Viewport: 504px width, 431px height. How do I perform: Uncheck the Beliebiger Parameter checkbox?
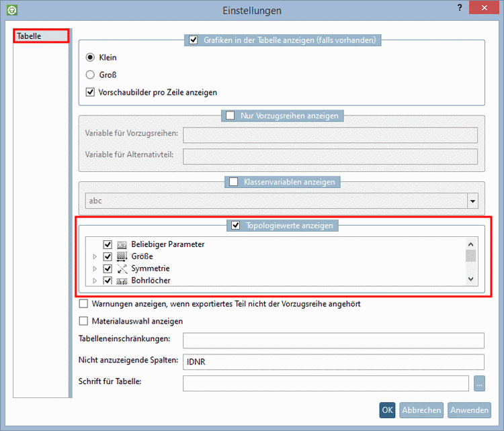[x=108, y=245]
